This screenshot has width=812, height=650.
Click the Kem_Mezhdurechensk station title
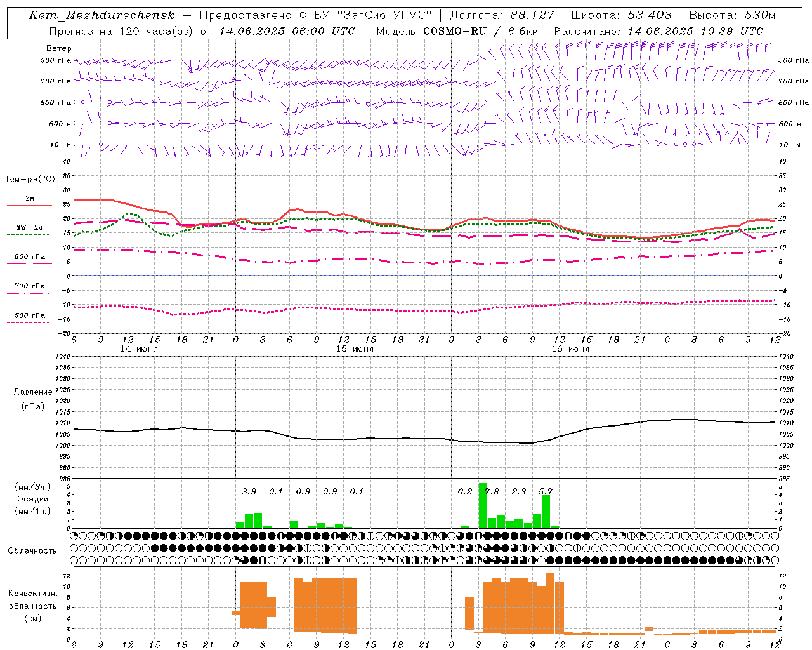pyautogui.click(x=101, y=15)
